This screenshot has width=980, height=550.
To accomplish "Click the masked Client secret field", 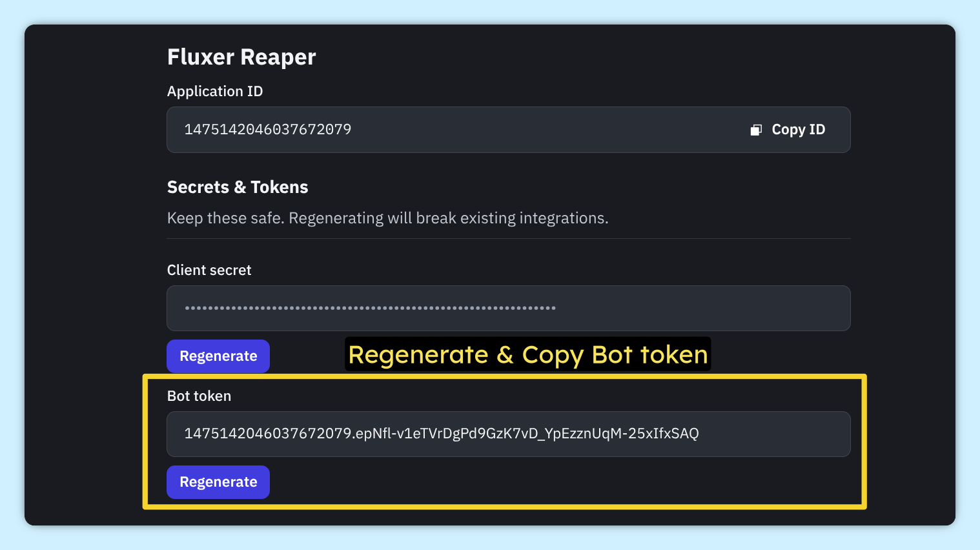I will [x=509, y=308].
